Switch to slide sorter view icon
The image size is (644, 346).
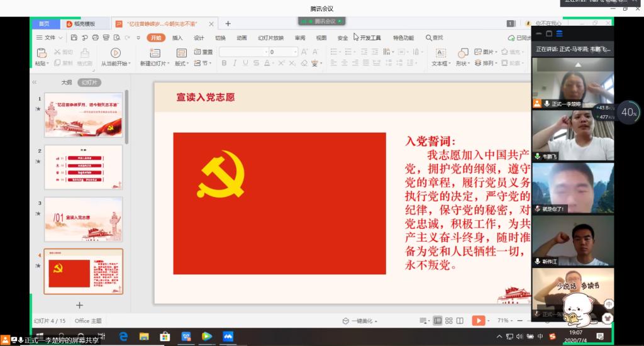point(449,321)
